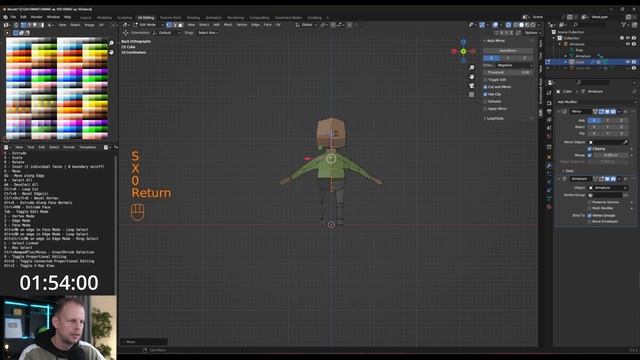Click the green Y axis on navigation gizmo
Viewport: 640px width, 360px height.
[x=463, y=51]
